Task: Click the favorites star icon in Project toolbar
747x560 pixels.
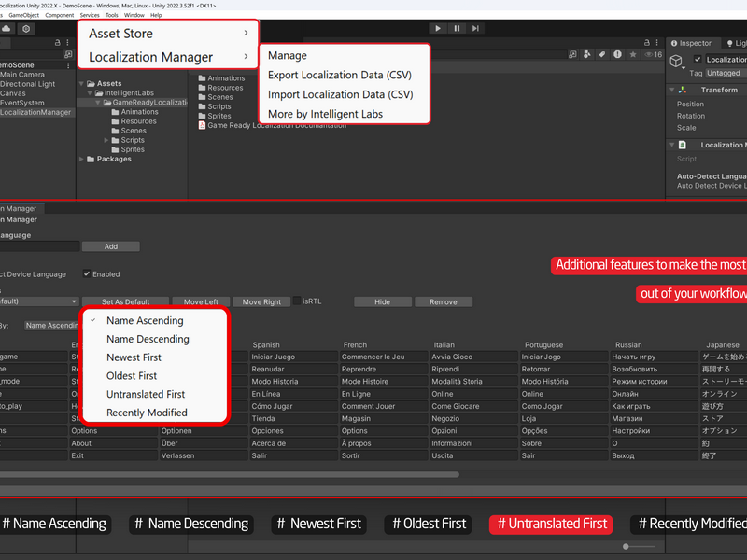Action: [x=633, y=54]
